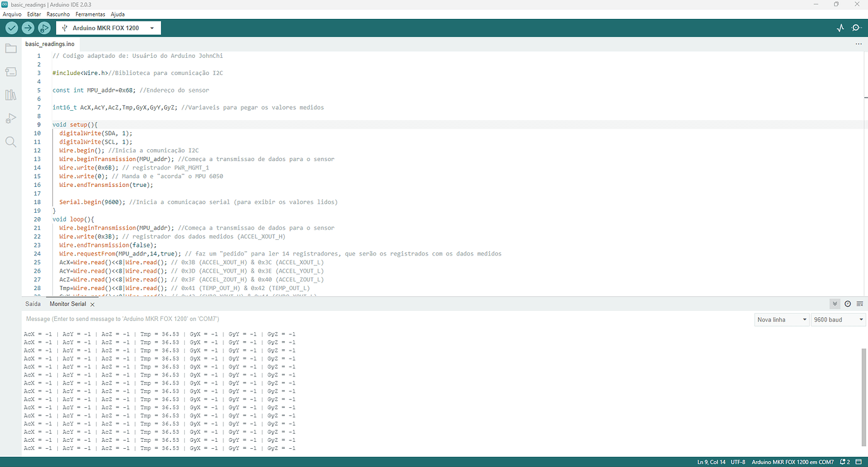The width and height of the screenshot is (868, 467).
Task: Open the Sketchbook folder icon in sidebar
Action: click(x=10, y=48)
